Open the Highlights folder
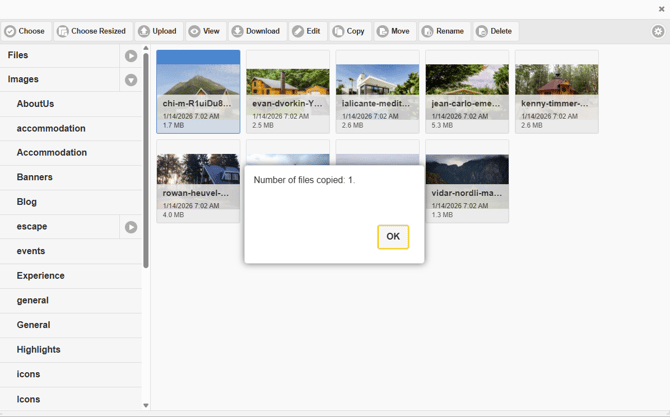The image size is (670, 417). [x=71, y=350]
